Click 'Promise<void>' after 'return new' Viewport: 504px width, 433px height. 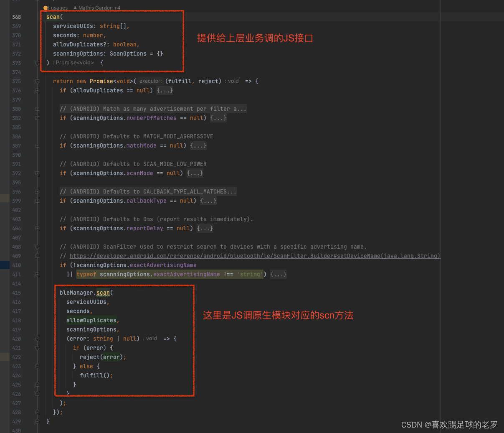coord(111,82)
